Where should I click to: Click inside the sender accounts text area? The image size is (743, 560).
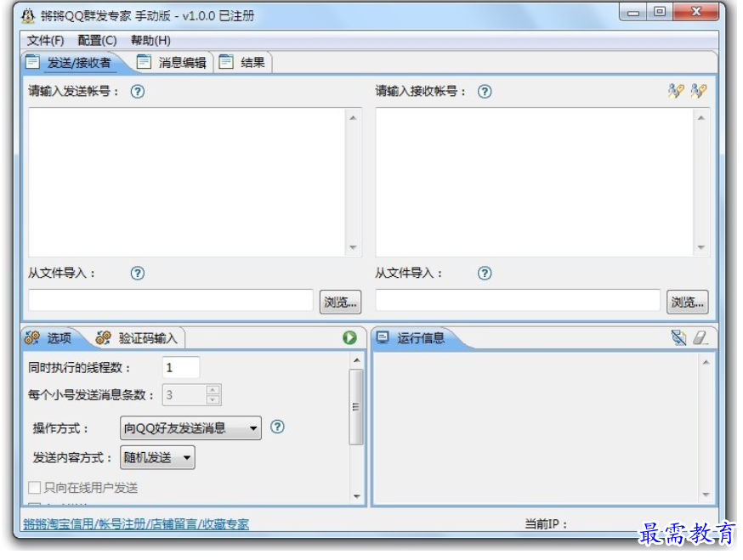coord(187,183)
